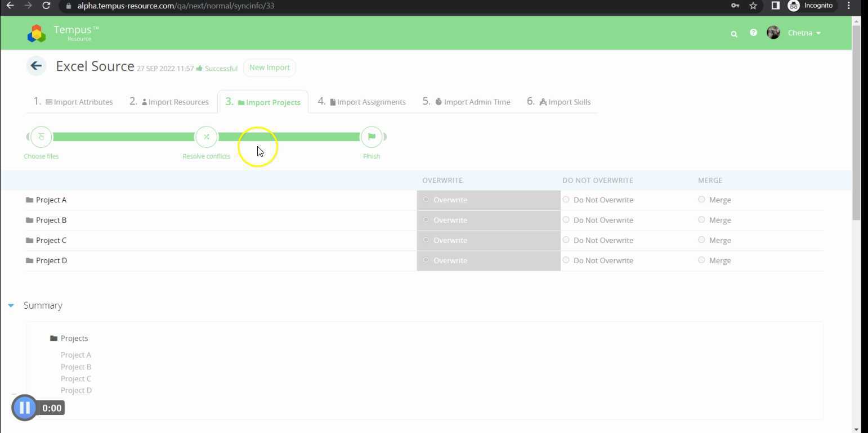Image resolution: width=868 pixels, height=433 pixels.
Task: Click the New Import button
Action: coord(269,67)
